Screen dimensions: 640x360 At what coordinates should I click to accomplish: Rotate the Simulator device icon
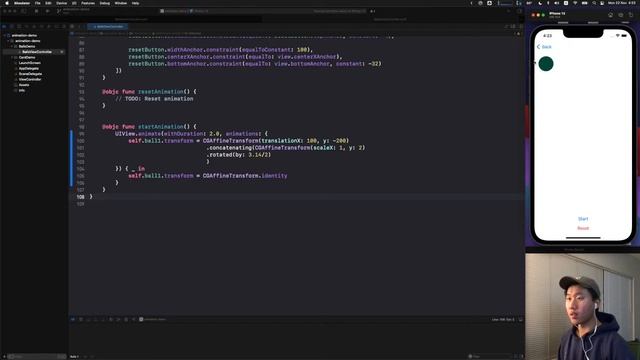tap(631, 15)
